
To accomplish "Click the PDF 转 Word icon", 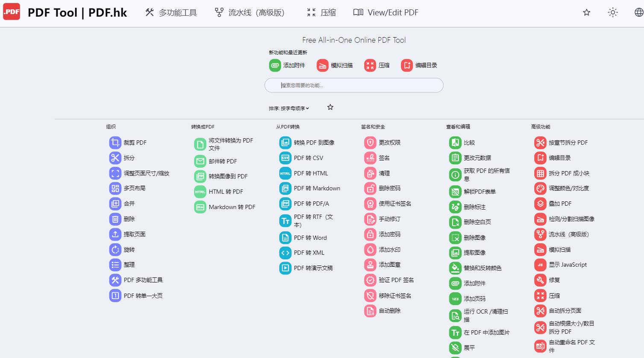I will click(285, 238).
